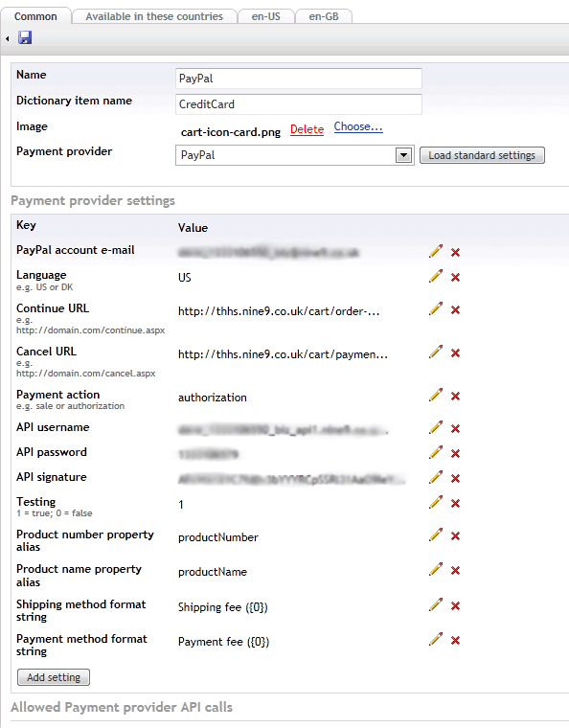This screenshot has height=728, width=569.
Task: Edit Shipping method format string setting
Action: click(435, 604)
